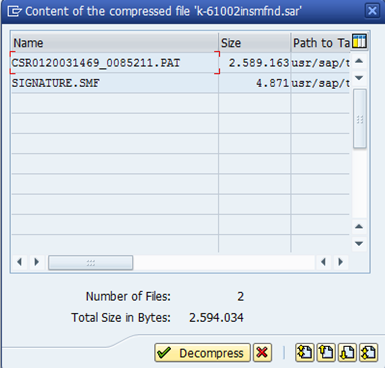Click the vertical scrollbar thumb
The height and width of the screenshot is (368, 385).
pos(360,119)
